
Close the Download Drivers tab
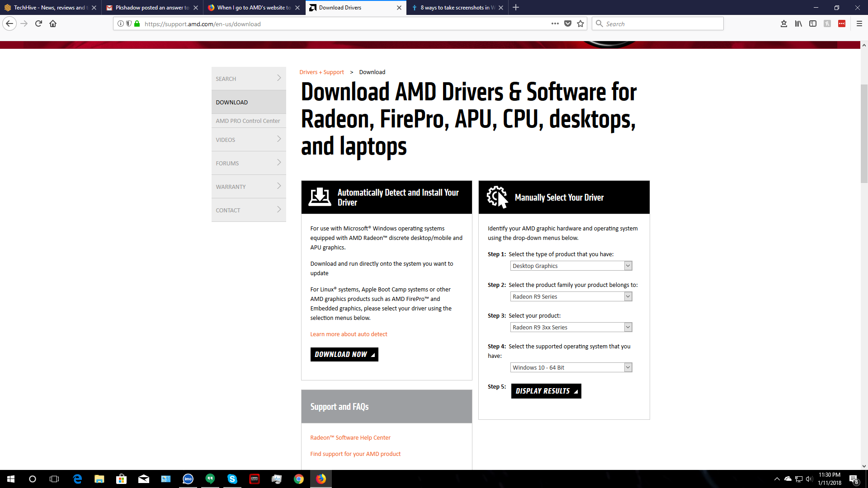[399, 7]
